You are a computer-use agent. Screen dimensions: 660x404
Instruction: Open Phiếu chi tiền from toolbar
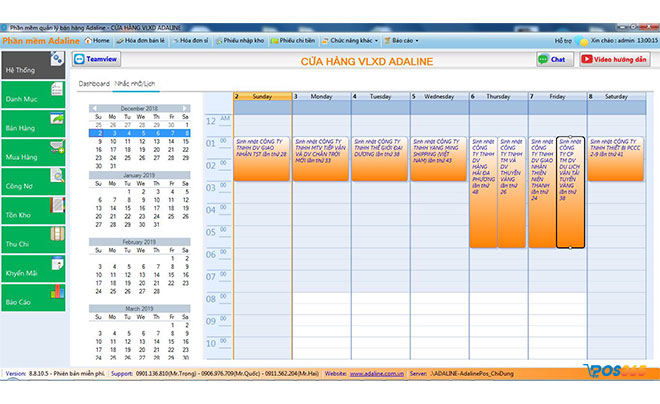click(x=293, y=40)
